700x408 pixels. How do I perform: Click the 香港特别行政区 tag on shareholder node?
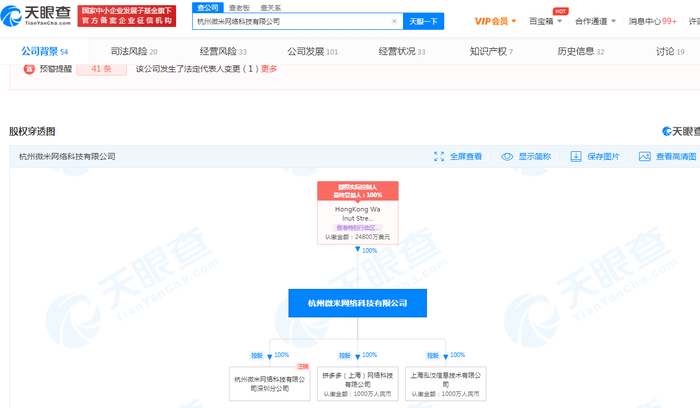tap(358, 228)
